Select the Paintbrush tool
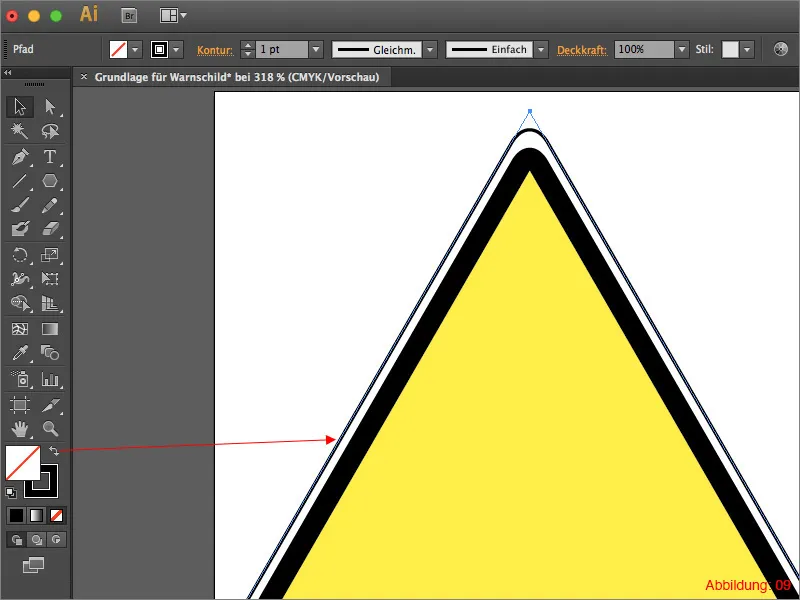Image resolution: width=800 pixels, height=600 pixels. tap(20, 205)
